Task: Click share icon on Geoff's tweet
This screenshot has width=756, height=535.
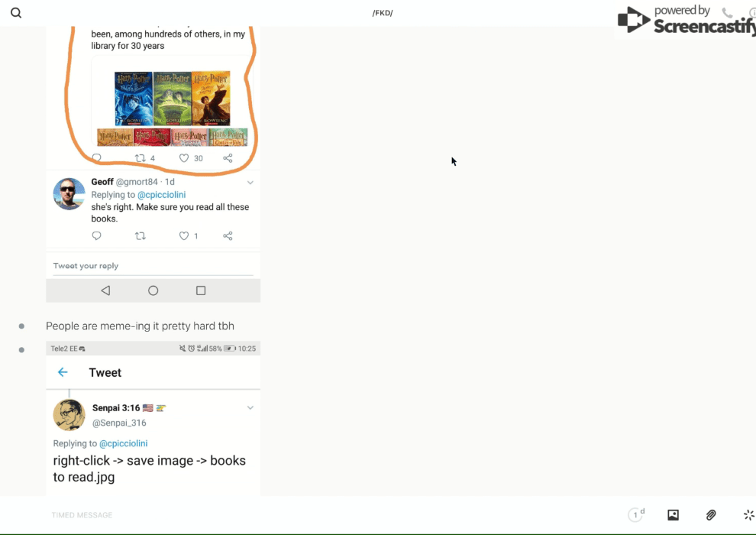Action: click(x=228, y=236)
